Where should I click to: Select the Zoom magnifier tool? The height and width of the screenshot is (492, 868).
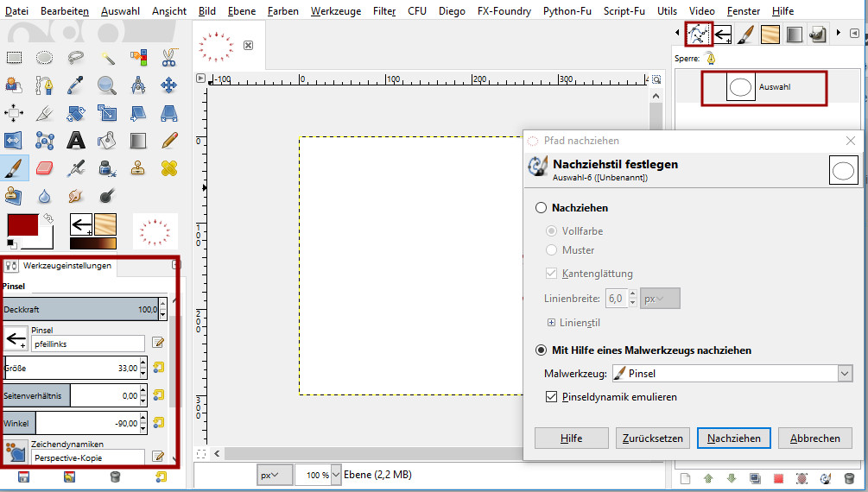click(107, 85)
